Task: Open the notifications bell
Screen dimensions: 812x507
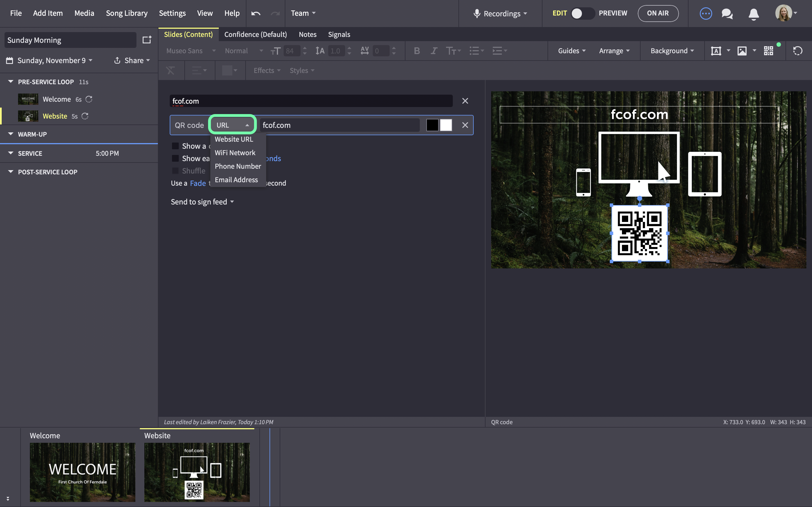Action: tap(754, 14)
